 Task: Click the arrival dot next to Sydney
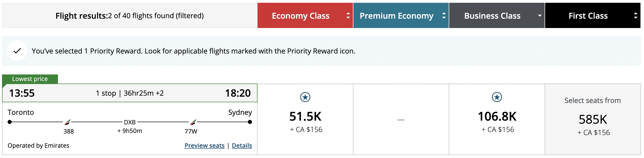[x=250, y=122]
